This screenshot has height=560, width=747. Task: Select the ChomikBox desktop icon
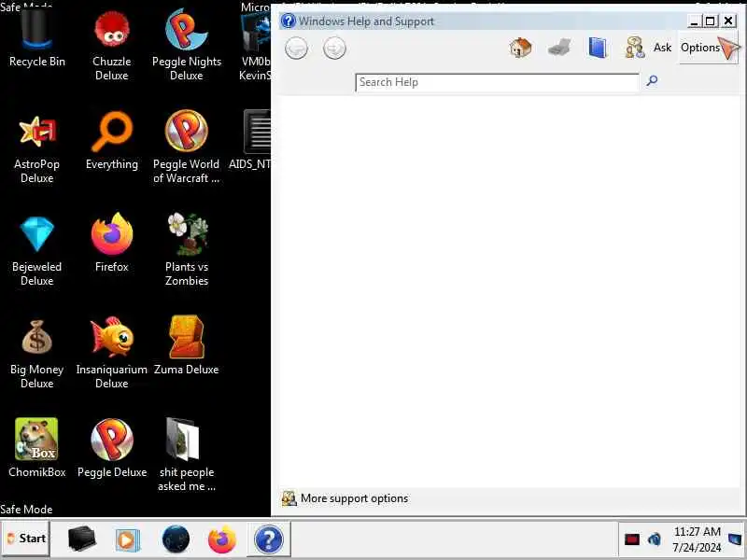tap(36, 448)
